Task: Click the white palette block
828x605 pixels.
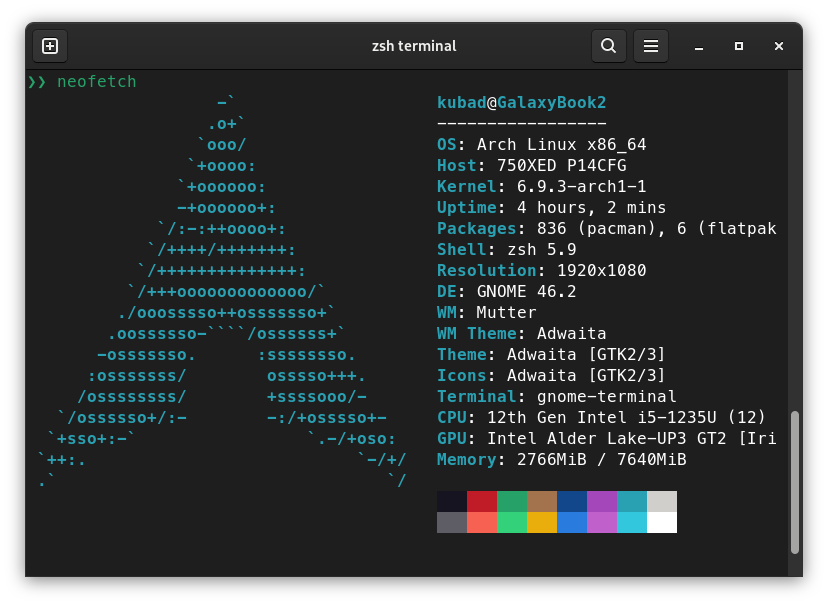Action: pyautogui.click(x=662, y=523)
